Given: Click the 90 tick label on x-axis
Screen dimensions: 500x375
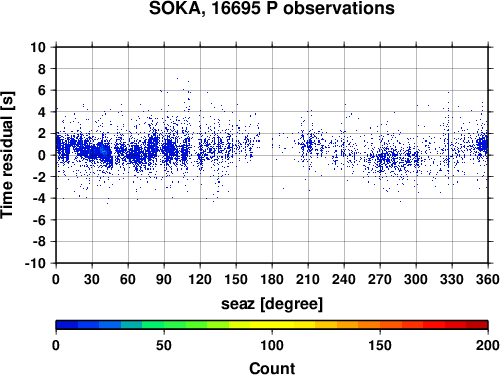Looking at the screenshot, I should tap(164, 279).
